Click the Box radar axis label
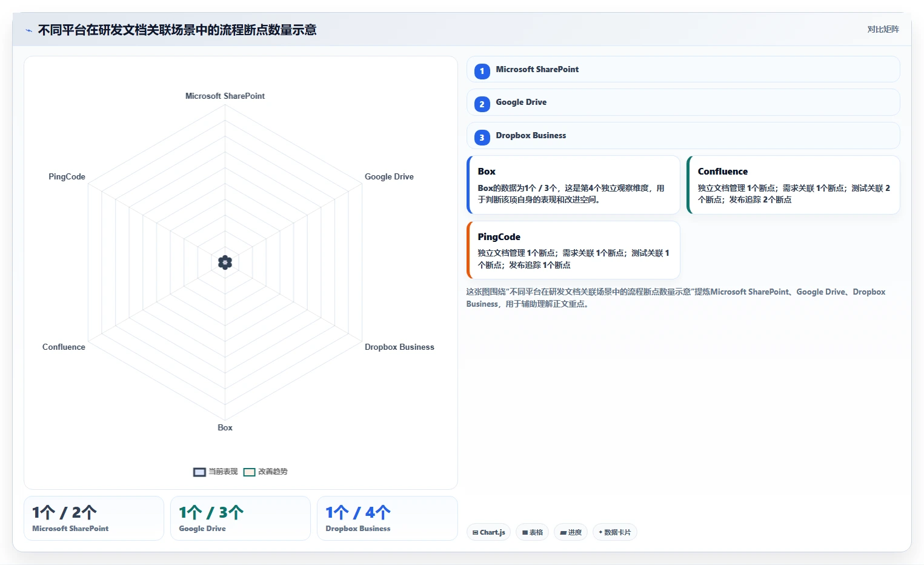Image resolution: width=924 pixels, height=565 pixels. click(225, 427)
